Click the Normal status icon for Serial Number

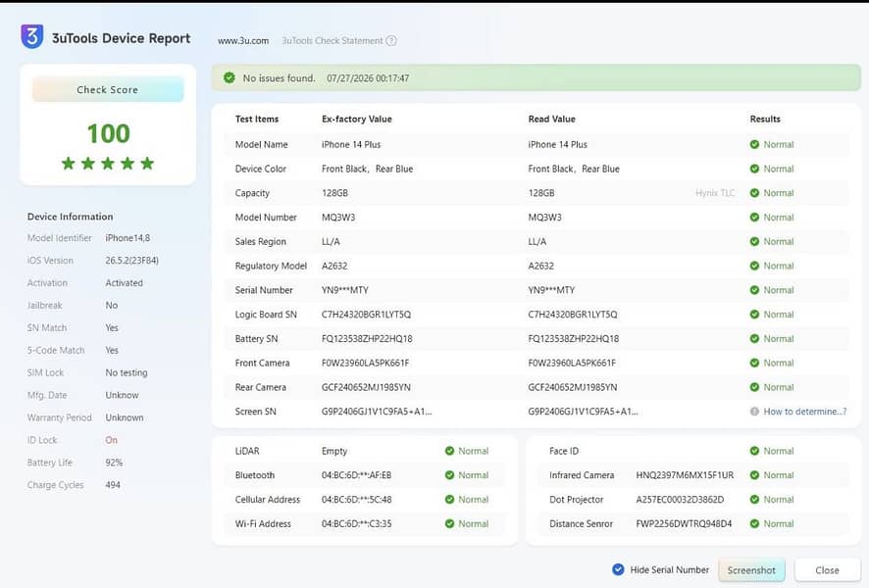pyautogui.click(x=754, y=290)
